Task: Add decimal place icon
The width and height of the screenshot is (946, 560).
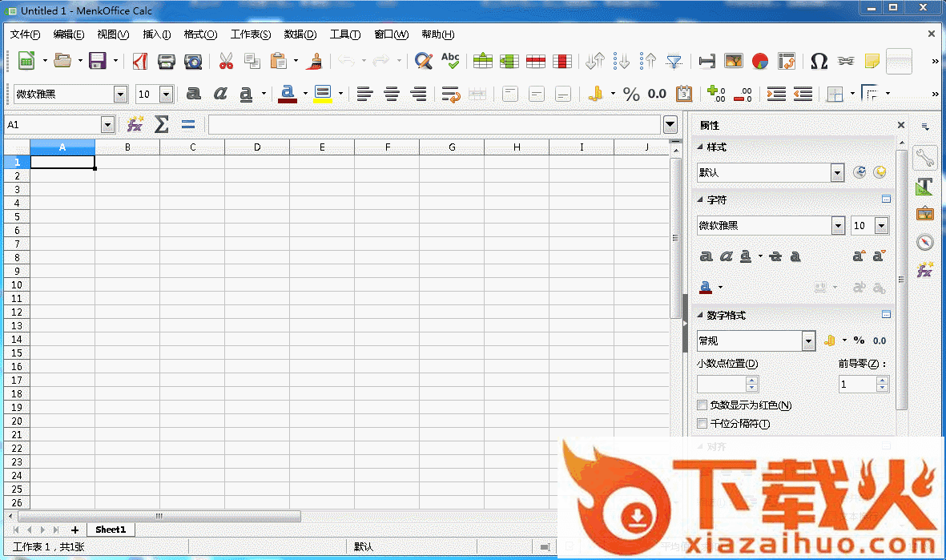Action: click(716, 94)
